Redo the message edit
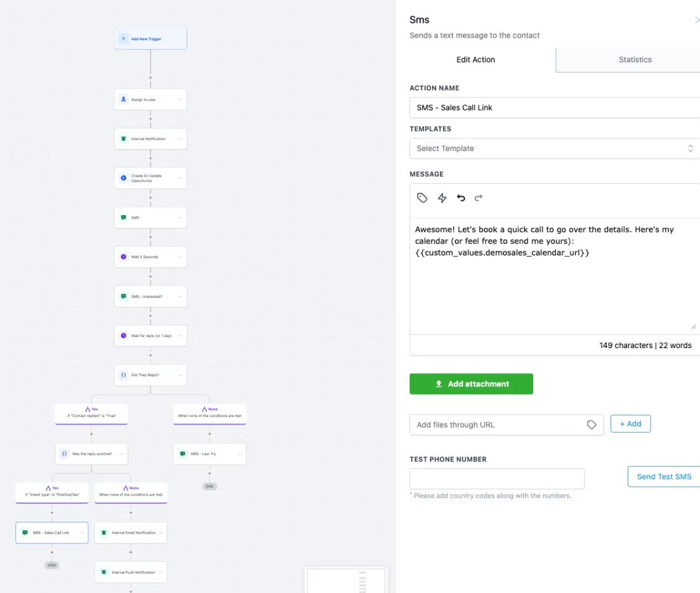Viewport: 700px width, 593px height. pyautogui.click(x=478, y=198)
